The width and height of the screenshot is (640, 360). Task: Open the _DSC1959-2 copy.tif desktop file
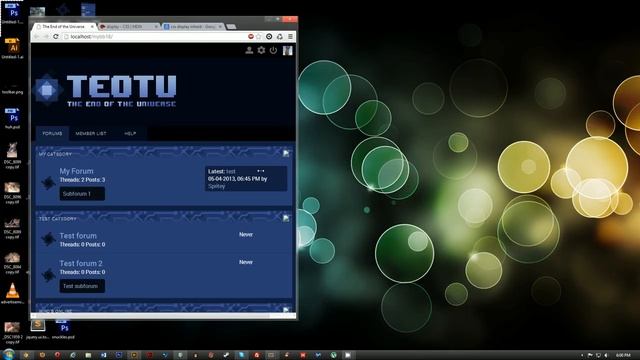(x=12, y=332)
